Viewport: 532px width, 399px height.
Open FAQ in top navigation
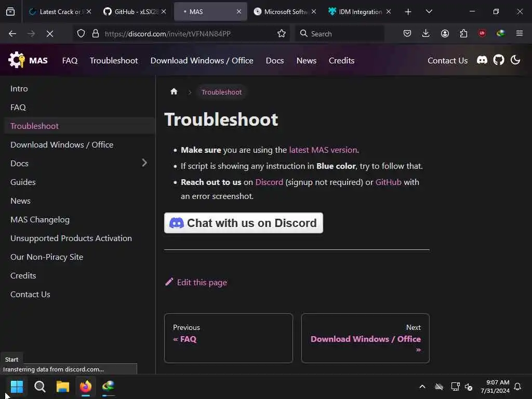click(x=70, y=60)
